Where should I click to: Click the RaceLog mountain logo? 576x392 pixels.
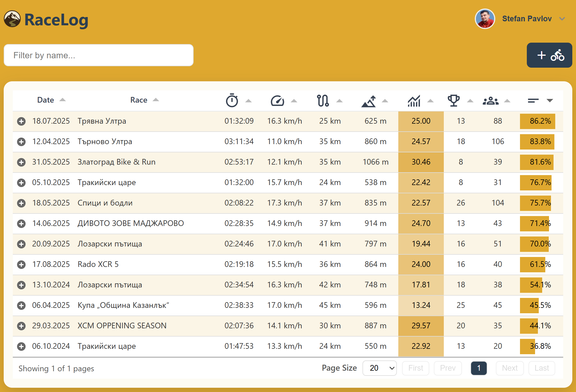click(x=12, y=19)
